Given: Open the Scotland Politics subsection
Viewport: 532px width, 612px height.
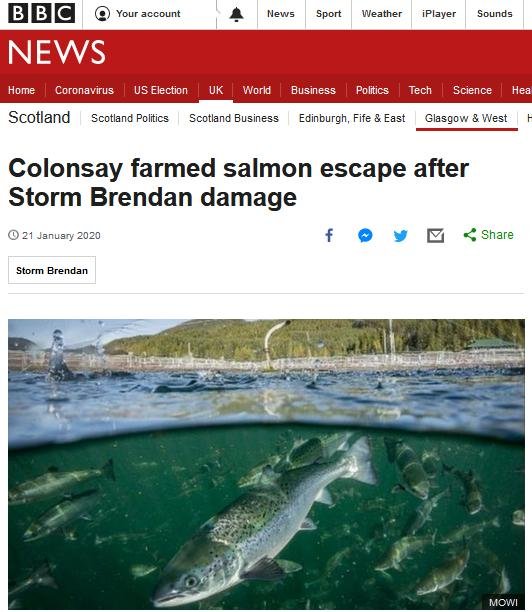Looking at the screenshot, I should 130,118.
